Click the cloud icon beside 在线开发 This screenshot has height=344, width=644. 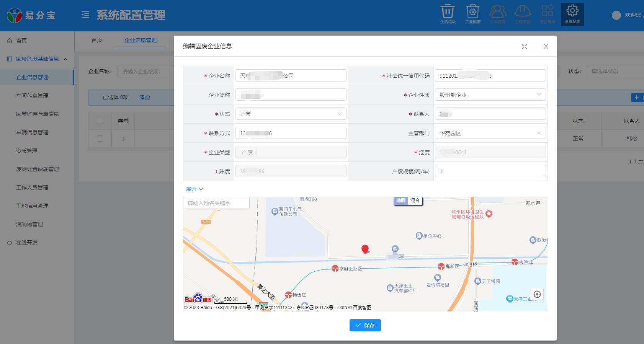10,243
